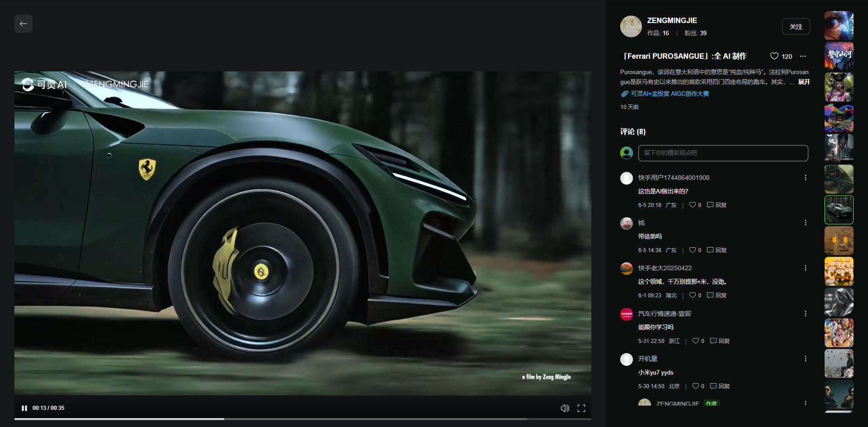Viewport: 868px width, 427px height.
Task: Open options for 汽车行情速递-壹哥 comment
Action: pyautogui.click(x=806, y=314)
